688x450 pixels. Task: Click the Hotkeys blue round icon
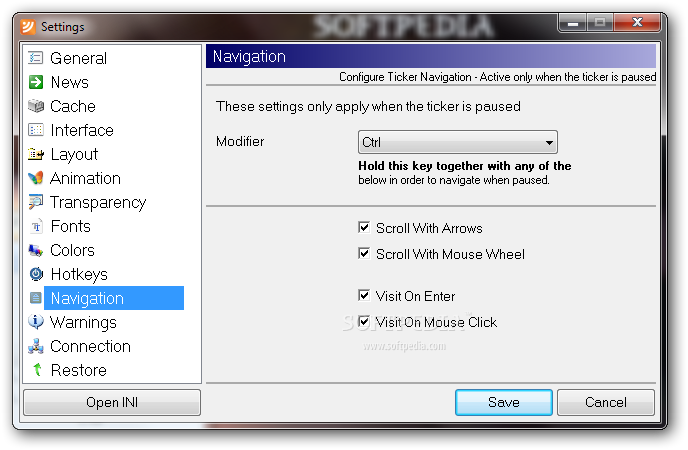click(36, 274)
